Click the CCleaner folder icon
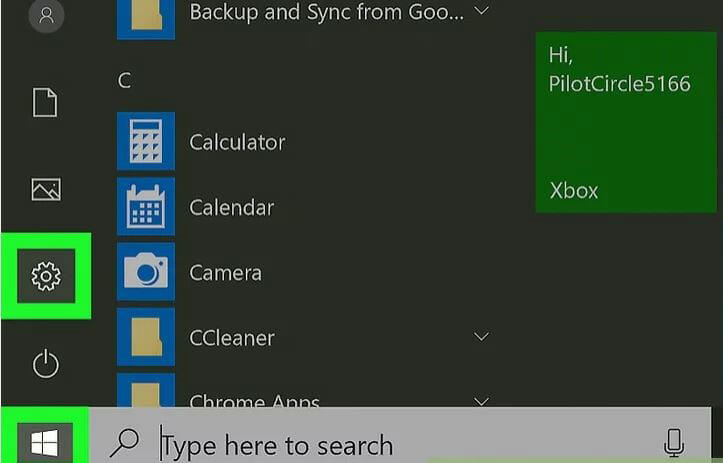 (146, 337)
